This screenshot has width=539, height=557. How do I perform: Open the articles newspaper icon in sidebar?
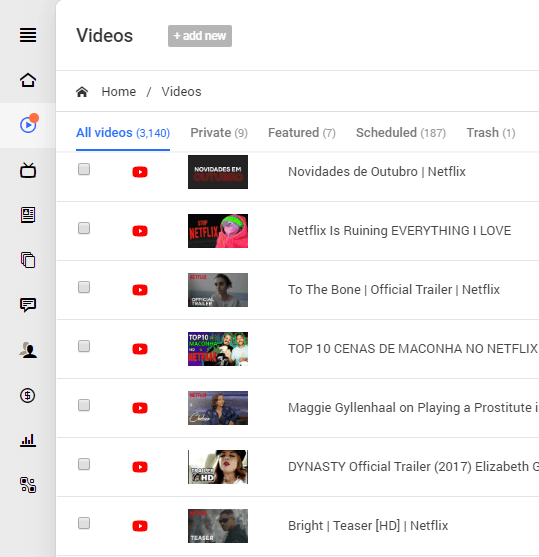(x=28, y=215)
